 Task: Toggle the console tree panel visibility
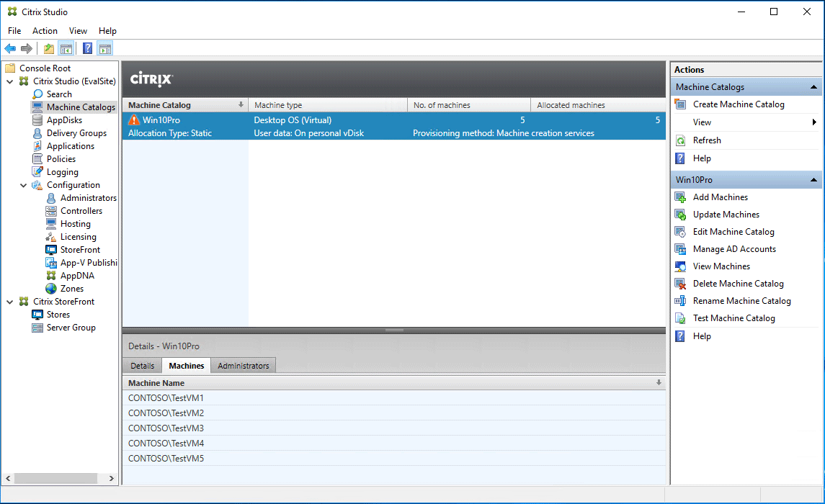[x=65, y=48]
